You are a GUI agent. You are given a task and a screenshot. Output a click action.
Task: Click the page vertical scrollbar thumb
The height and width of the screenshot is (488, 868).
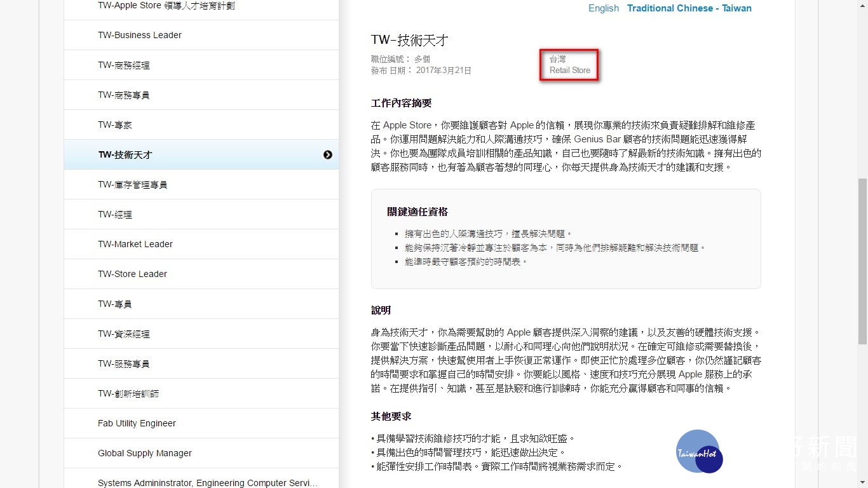pos(862,261)
